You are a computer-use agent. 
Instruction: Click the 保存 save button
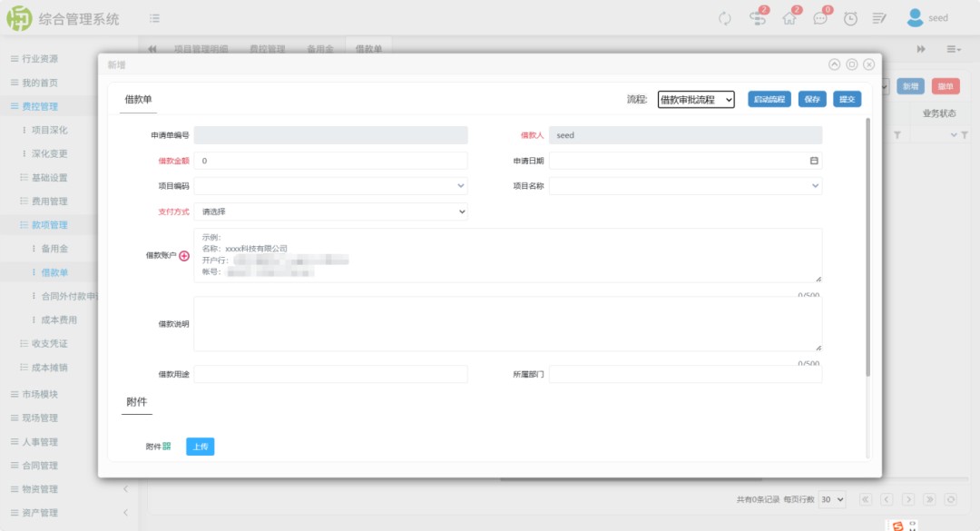click(x=812, y=100)
